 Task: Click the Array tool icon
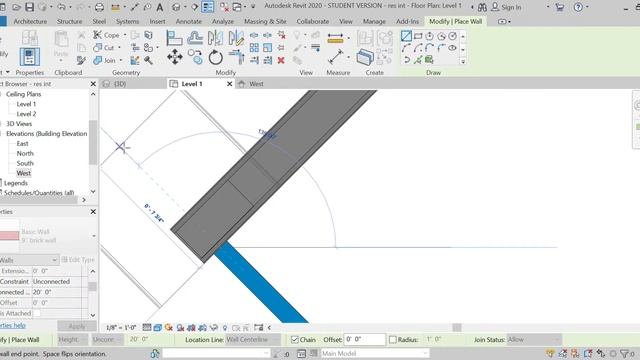[x=254, y=48]
